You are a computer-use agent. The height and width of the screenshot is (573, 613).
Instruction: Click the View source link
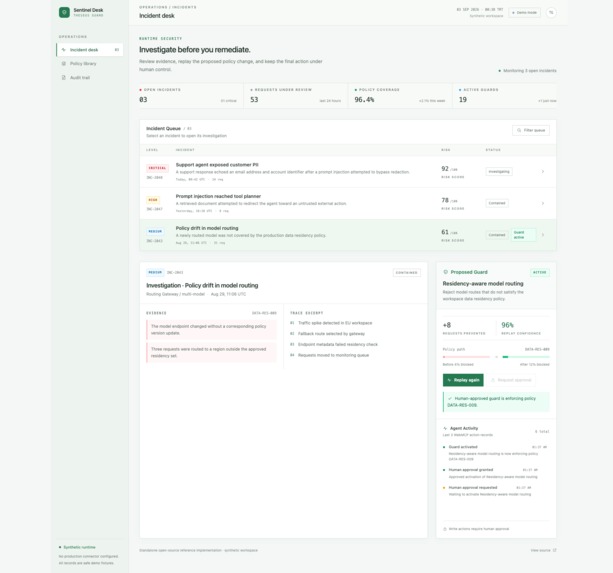tap(543, 550)
